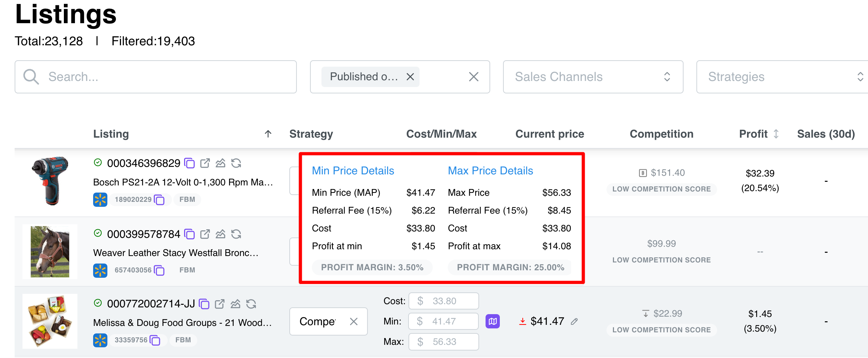This screenshot has height=358, width=868.
Task: View price chart for listing 000772002714-JJ
Action: pyautogui.click(x=235, y=304)
